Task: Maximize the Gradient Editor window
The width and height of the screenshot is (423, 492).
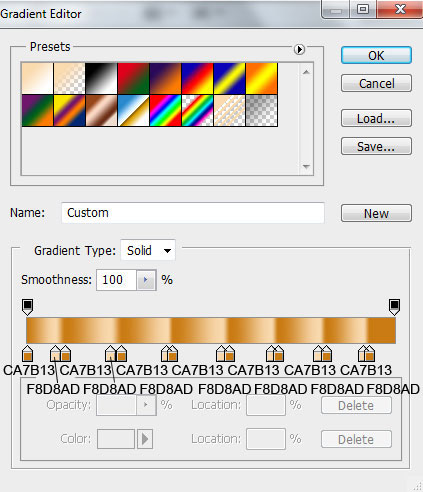Action: point(363,10)
